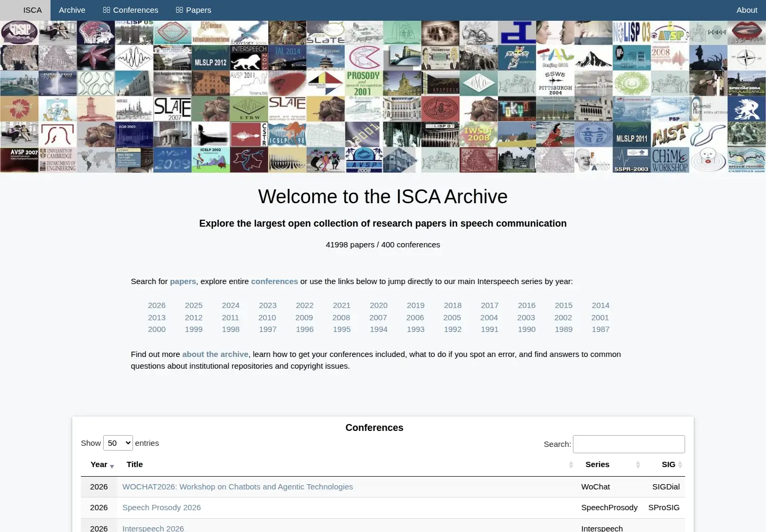This screenshot has width=766, height=532.
Task: Jump to Interspeech year 1993
Action: click(x=415, y=329)
